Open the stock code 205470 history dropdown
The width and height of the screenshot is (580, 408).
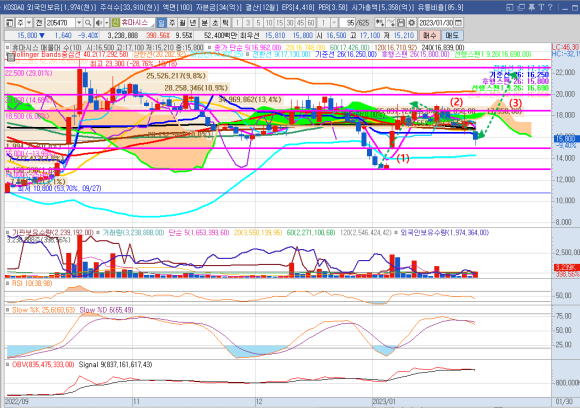click(x=79, y=23)
